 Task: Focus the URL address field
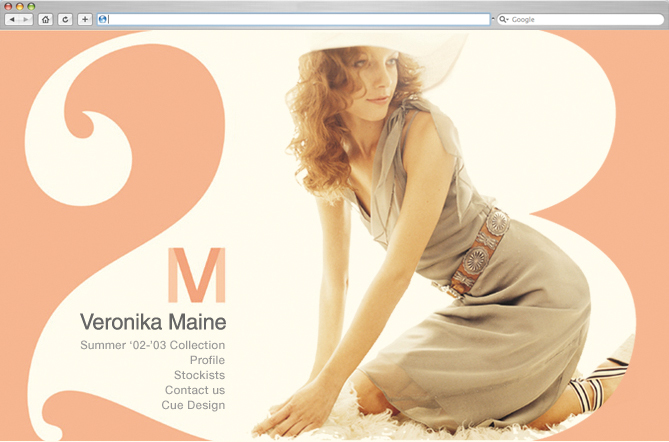pos(300,19)
